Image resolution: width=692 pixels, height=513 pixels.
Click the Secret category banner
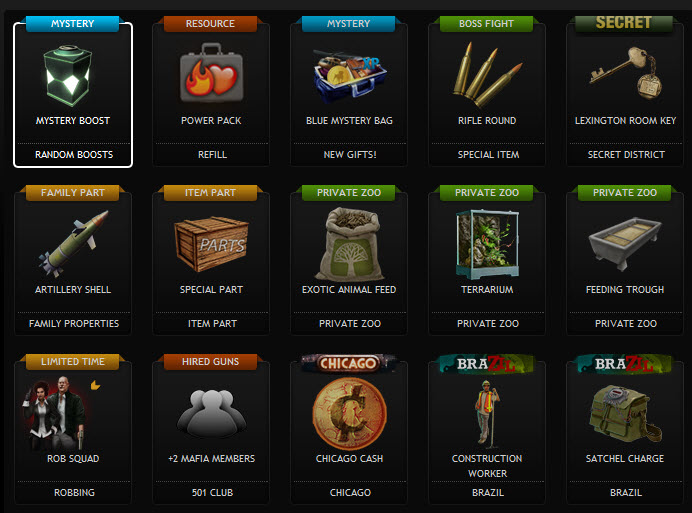click(624, 23)
